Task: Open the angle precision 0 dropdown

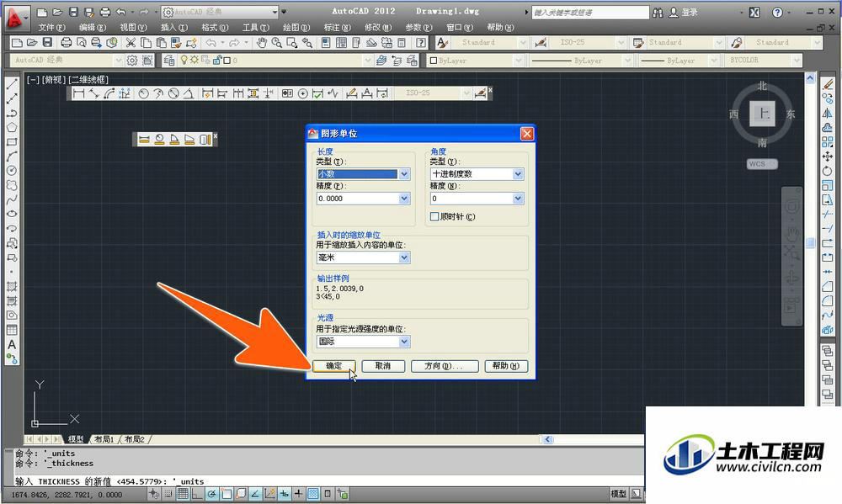Action: click(x=477, y=199)
